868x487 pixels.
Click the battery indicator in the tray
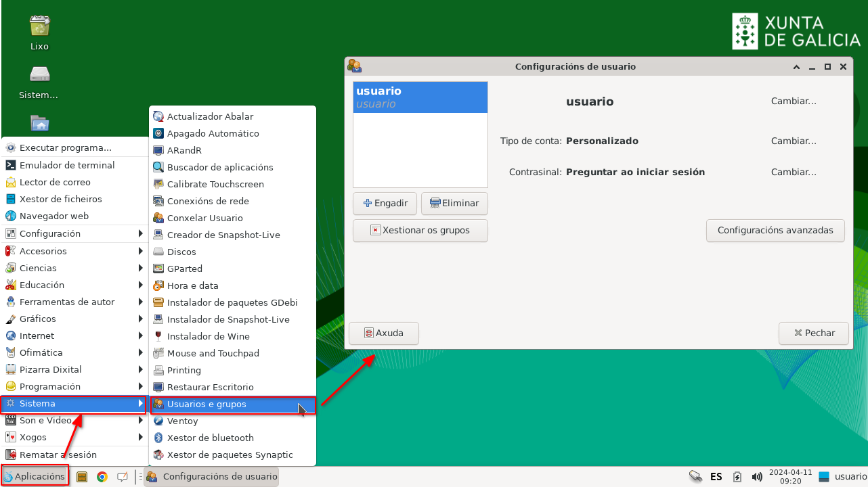tap(736, 477)
